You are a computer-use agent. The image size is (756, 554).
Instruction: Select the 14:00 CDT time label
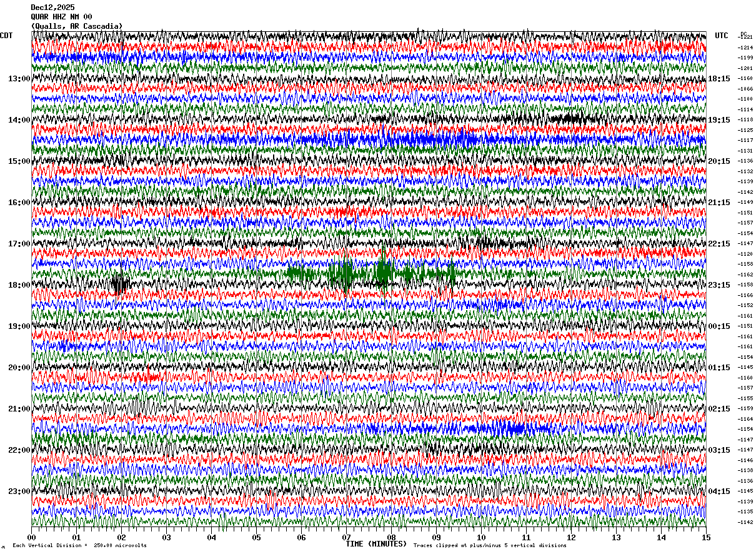coord(19,120)
